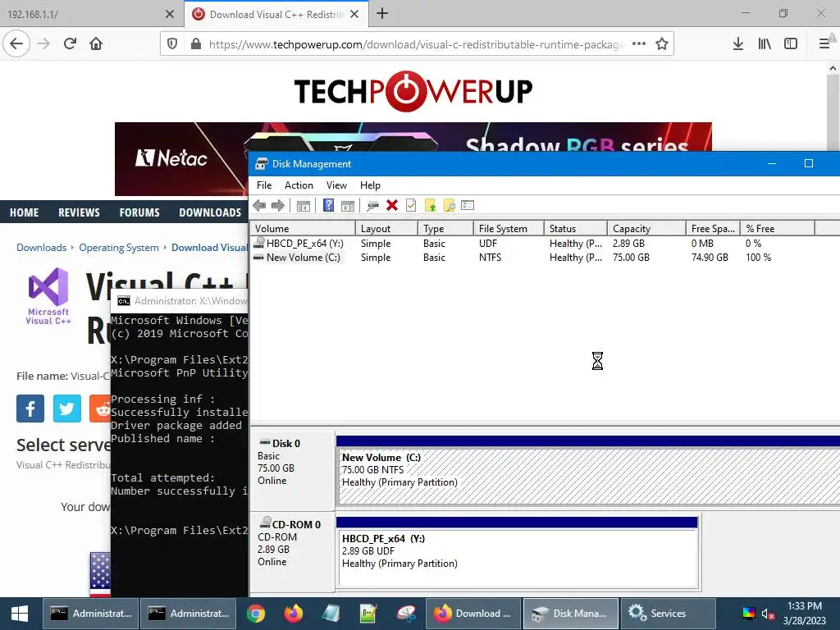Go back in Firefox with back arrow
Screen dimensions: 840x630
16,43
